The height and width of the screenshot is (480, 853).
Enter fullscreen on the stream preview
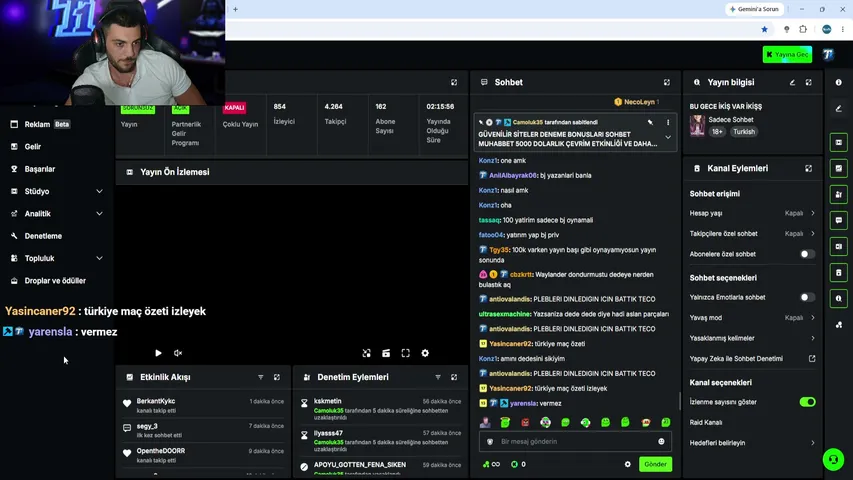405,353
